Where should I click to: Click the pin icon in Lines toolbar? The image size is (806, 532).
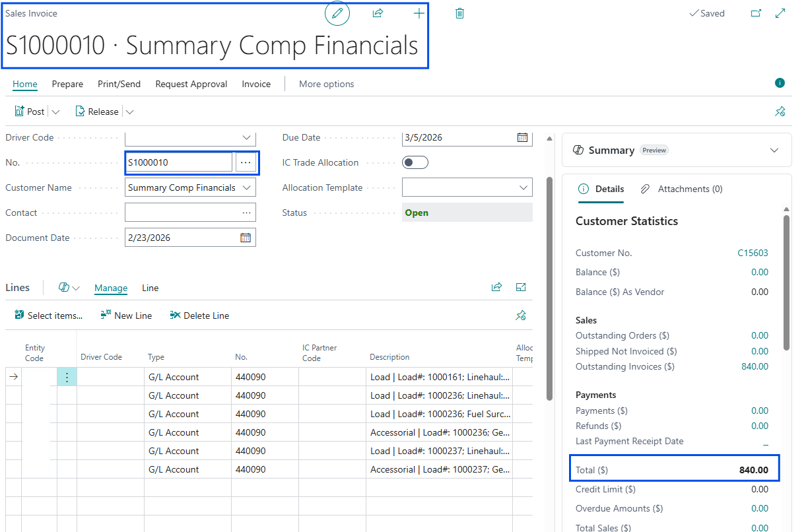(521, 316)
